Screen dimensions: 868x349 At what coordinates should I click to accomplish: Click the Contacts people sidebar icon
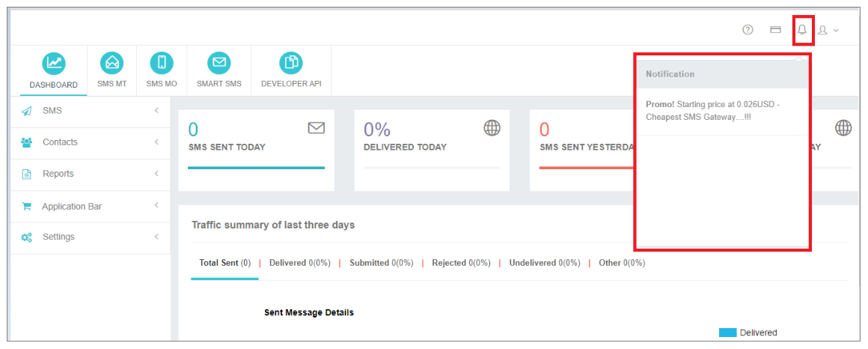coord(27,142)
